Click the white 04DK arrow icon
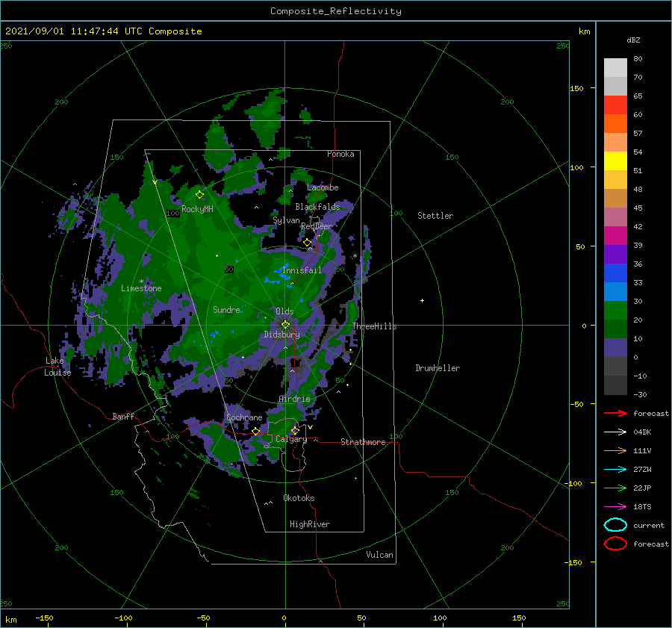 point(615,432)
